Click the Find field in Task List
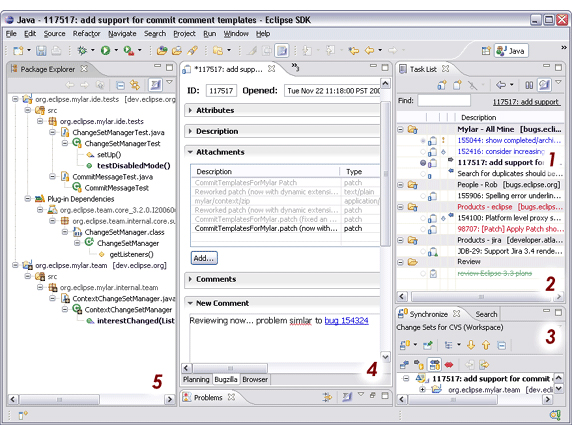This screenshot has height=425, width=572. [x=444, y=101]
